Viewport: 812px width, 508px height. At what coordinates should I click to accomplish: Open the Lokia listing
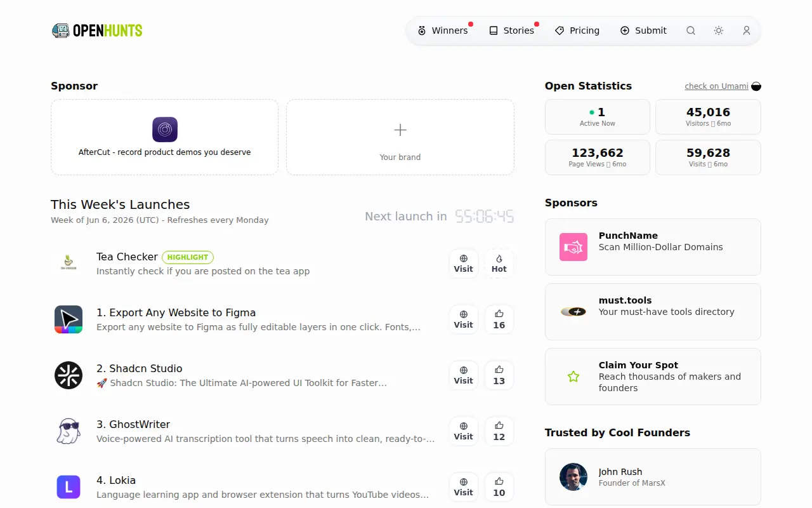click(116, 480)
